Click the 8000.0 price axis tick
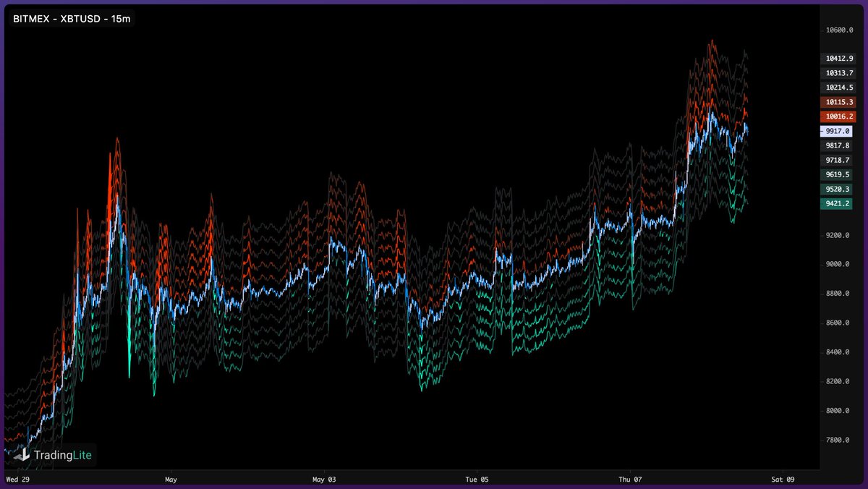 click(838, 411)
